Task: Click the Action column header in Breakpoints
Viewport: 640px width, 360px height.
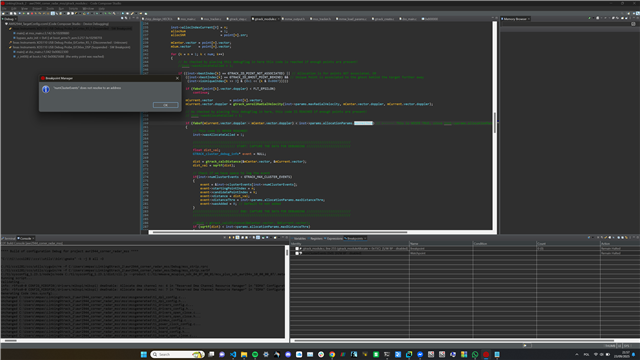Action: [619, 244]
